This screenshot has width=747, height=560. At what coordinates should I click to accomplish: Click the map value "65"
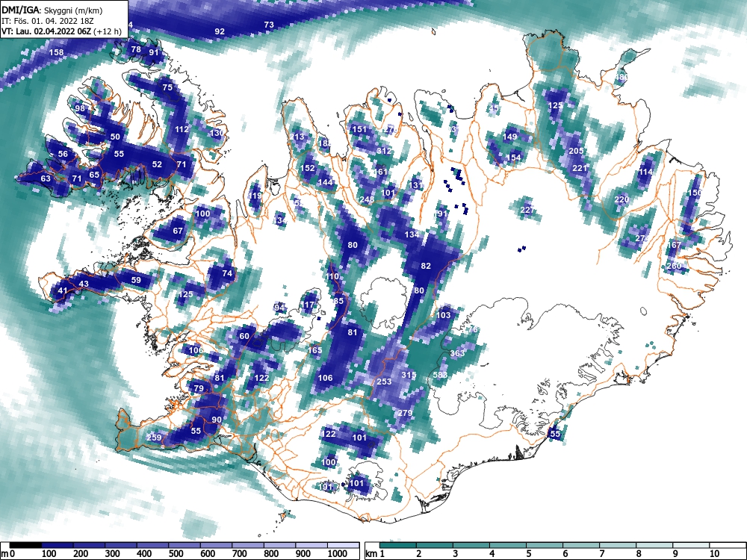pyautogui.click(x=94, y=175)
